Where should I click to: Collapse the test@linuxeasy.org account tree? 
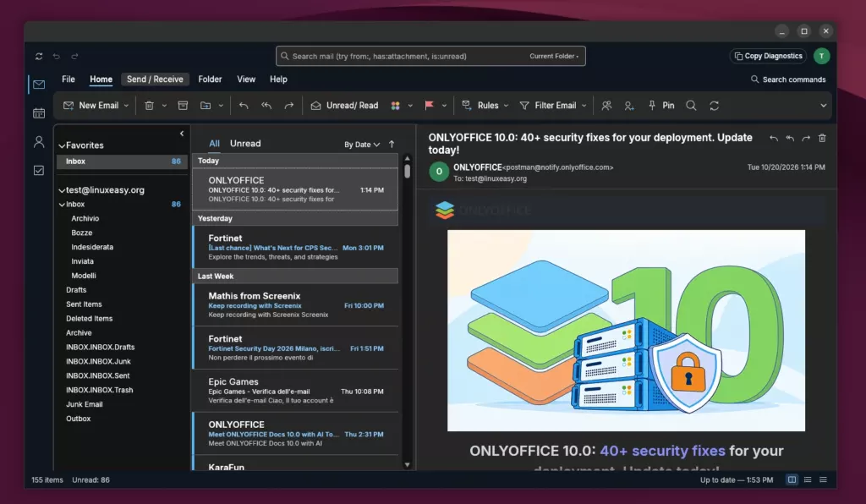point(62,190)
